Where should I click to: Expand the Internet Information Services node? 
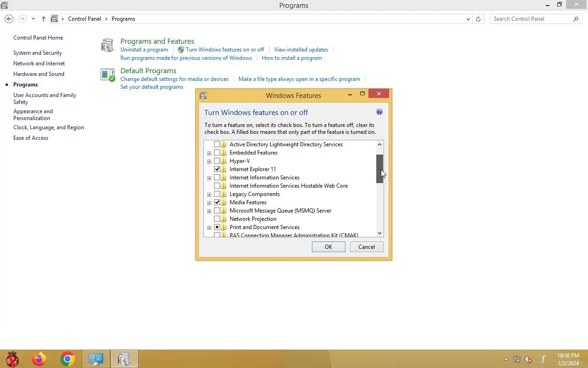(x=209, y=178)
